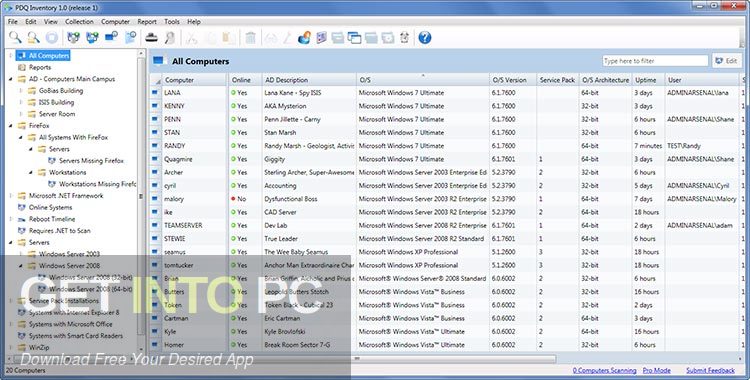Click the green online dot for KENNY
Image resolution: width=750 pixels, height=380 pixels.
click(x=233, y=106)
